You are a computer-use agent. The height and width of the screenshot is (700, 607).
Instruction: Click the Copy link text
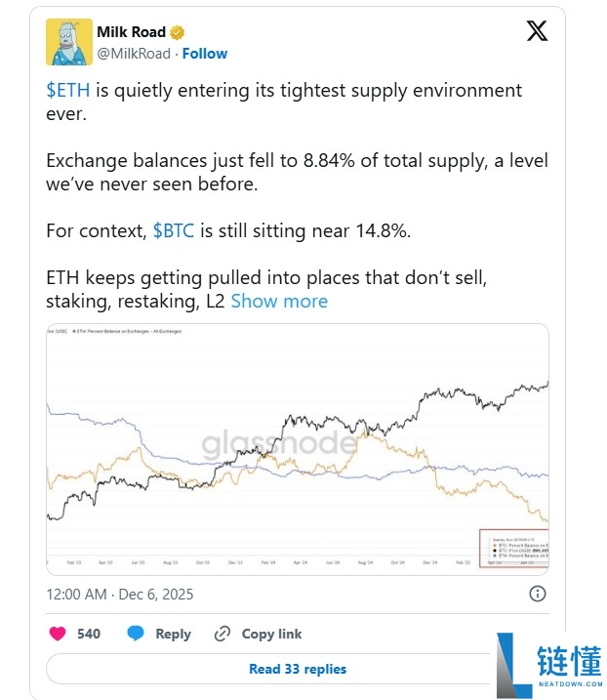click(272, 634)
